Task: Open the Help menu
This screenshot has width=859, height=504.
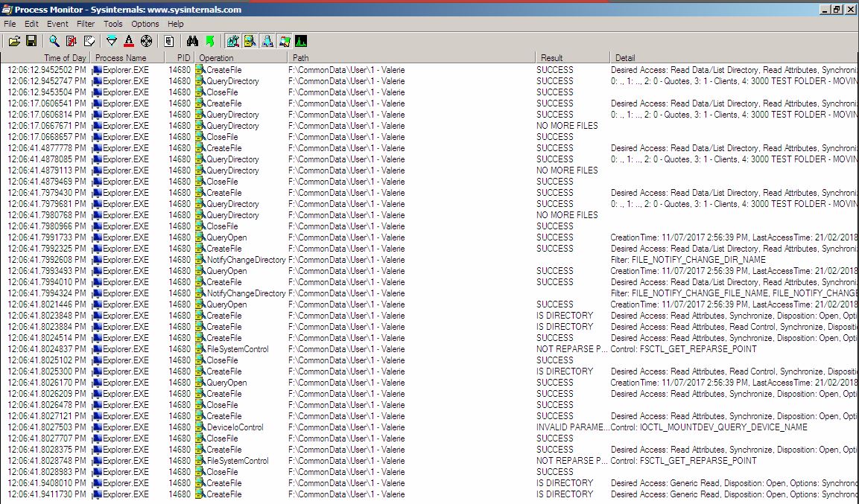Action: point(175,24)
